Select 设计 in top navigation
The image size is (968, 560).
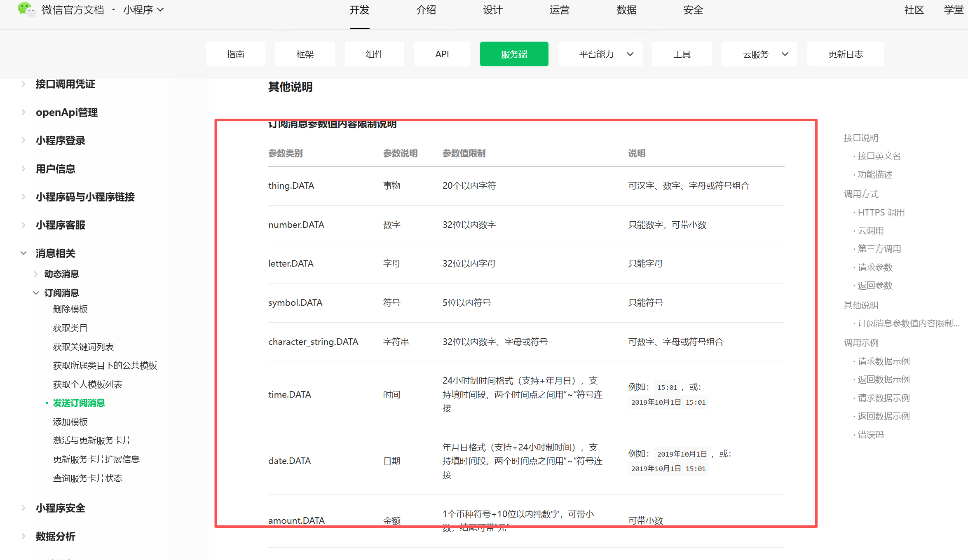[493, 10]
